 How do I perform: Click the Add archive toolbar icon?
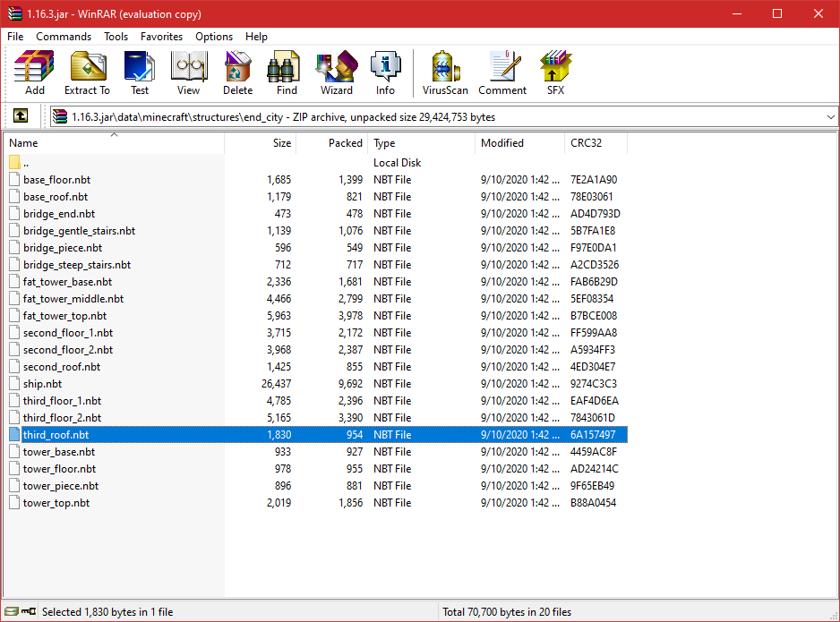coord(35,72)
